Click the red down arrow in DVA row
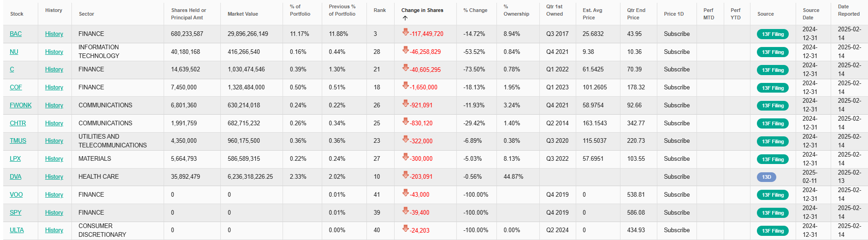The width and height of the screenshot is (868, 240). pos(406,175)
